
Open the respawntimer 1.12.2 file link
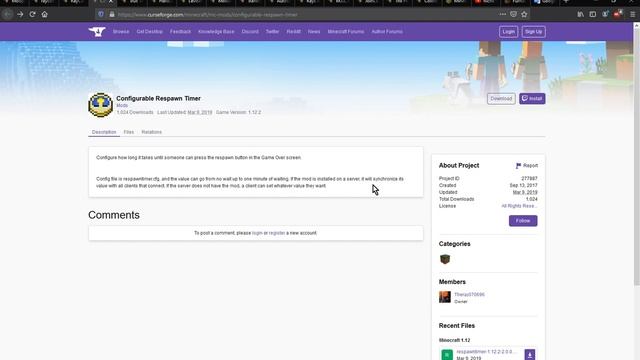[x=486, y=351]
